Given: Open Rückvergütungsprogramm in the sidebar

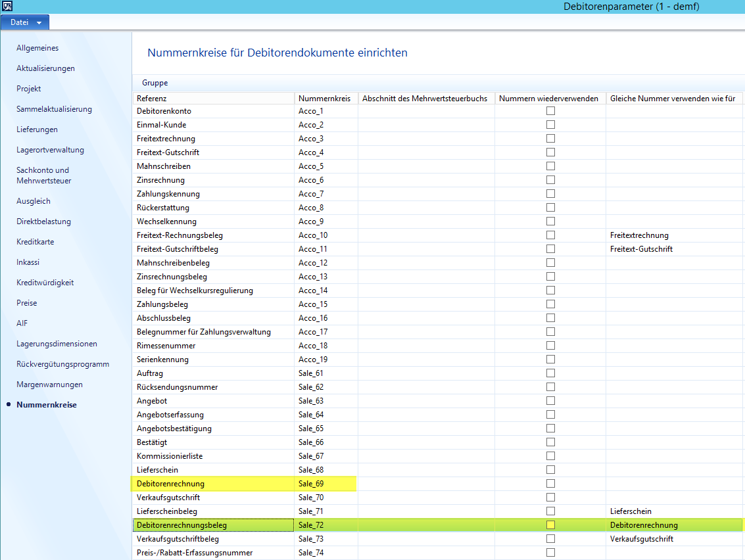Looking at the screenshot, I should click(x=62, y=364).
